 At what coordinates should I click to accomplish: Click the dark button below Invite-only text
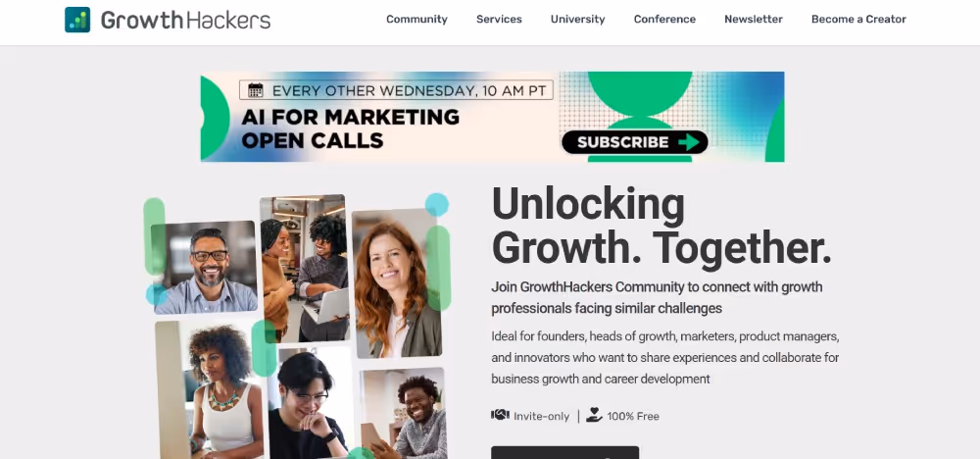click(564, 453)
